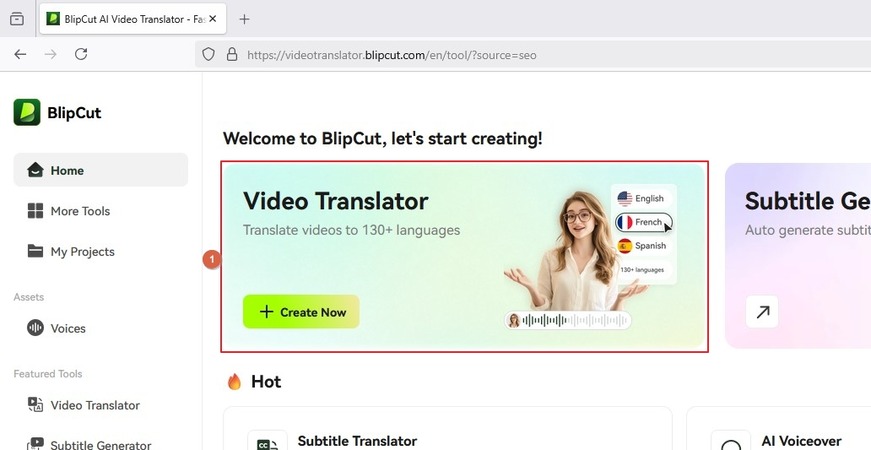The width and height of the screenshot is (871, 450).
Task: Focus the URL address bar
Action: click(x=533, y=54)
